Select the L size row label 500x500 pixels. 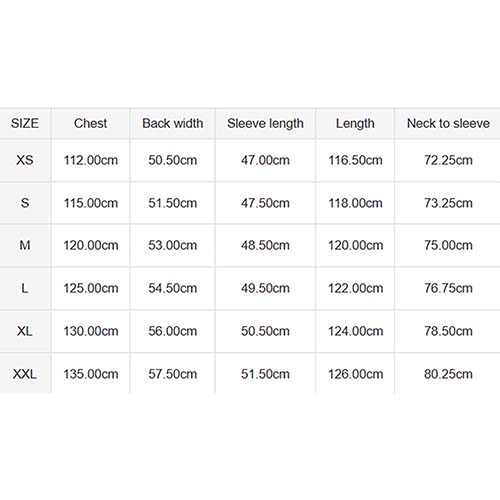[25, 288]
